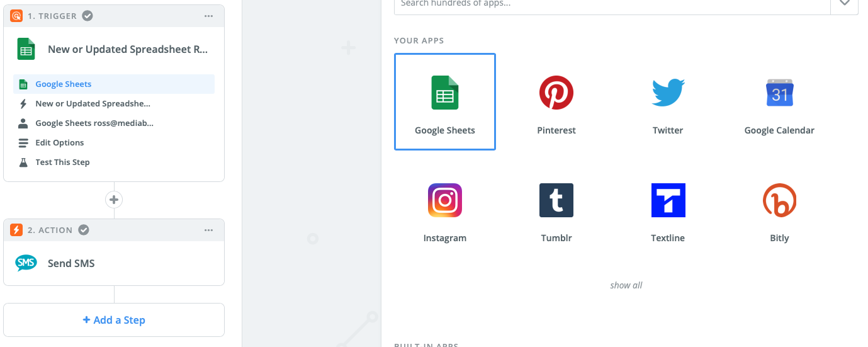Screen dimensions: 868x347
Task: Select the Bitly app icon
Action: pos(779,200)
